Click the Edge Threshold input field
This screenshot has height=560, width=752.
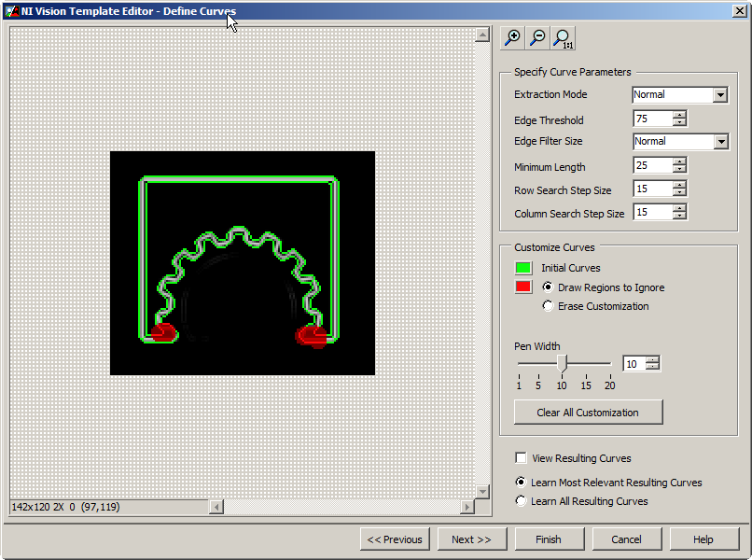pos(653,119)
